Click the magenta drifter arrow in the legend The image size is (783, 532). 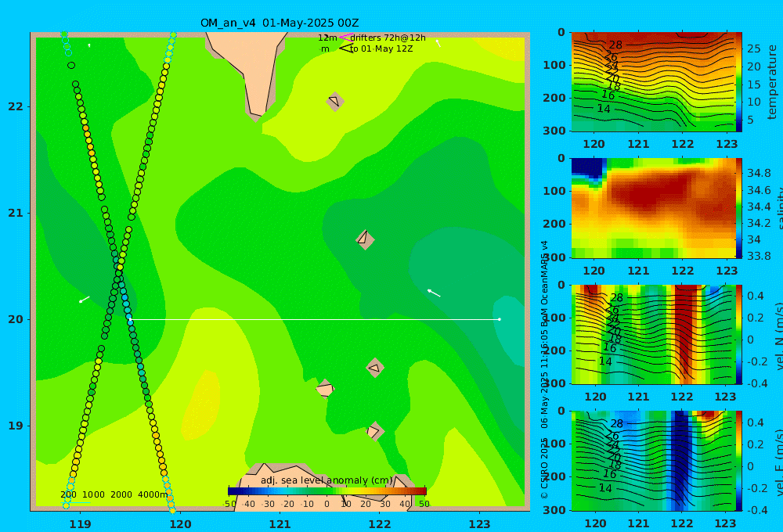point(345,38)
